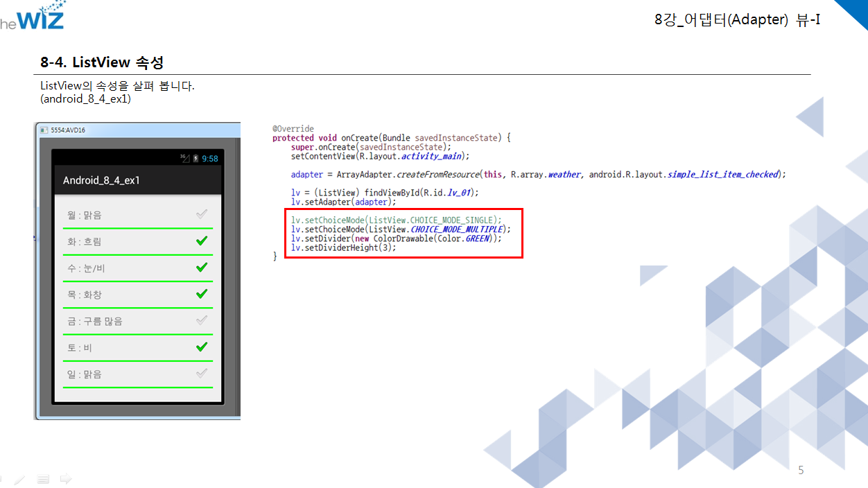Open the slideshow options menu icon
Viewport: 868px width, 488px height.
(43, 478)
